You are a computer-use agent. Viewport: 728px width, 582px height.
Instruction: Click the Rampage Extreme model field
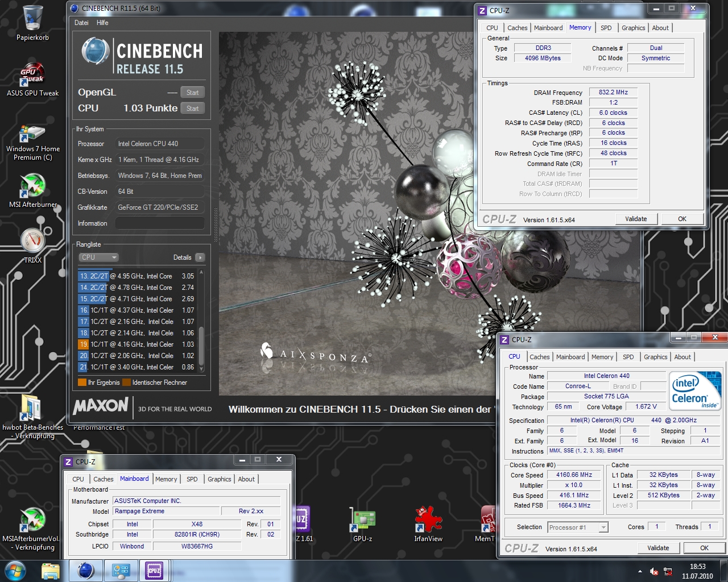pos(166,511)
